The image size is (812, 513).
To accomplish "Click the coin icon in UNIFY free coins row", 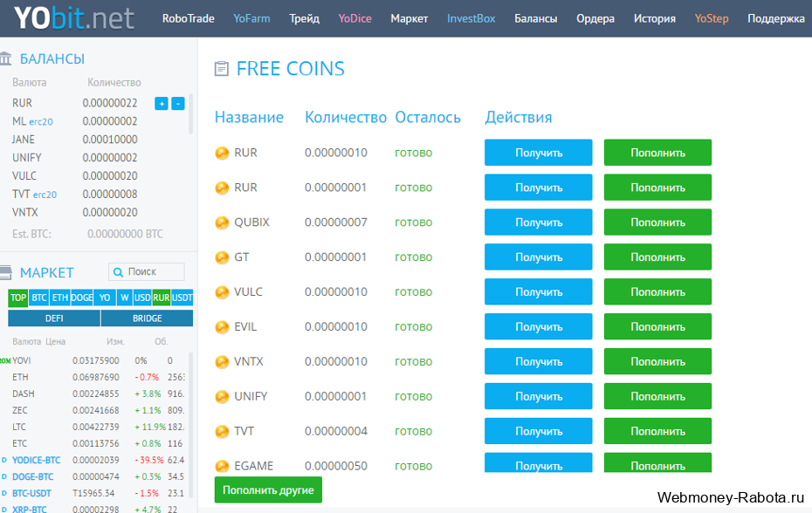I will [222, 396].
